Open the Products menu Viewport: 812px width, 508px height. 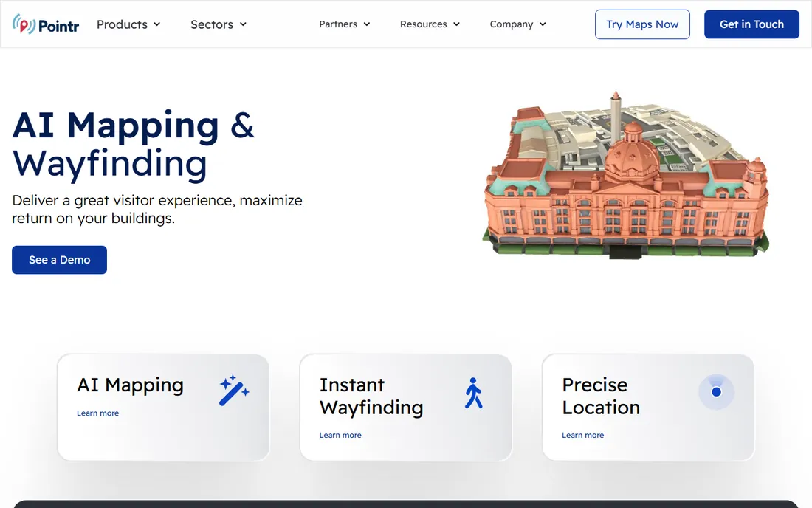point(128,24)
